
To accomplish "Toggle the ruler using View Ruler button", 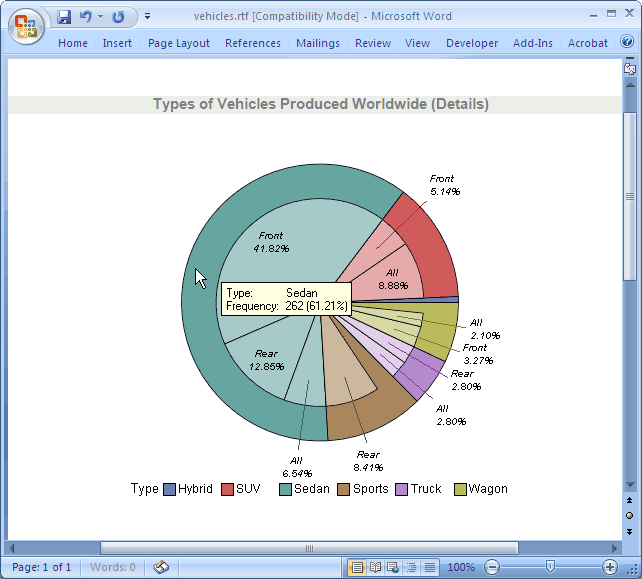I will click(x=630, y=69).
